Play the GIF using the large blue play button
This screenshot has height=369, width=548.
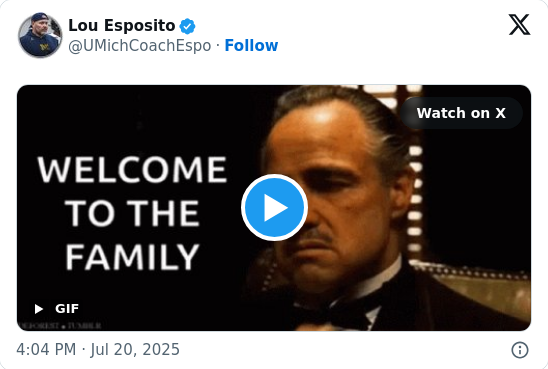(274, 208)
